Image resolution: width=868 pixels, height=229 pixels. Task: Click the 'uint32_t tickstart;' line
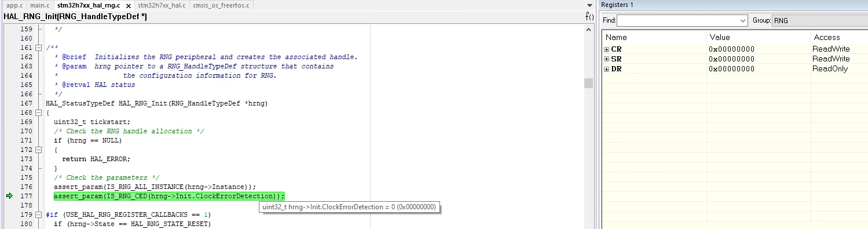(92, 122)
